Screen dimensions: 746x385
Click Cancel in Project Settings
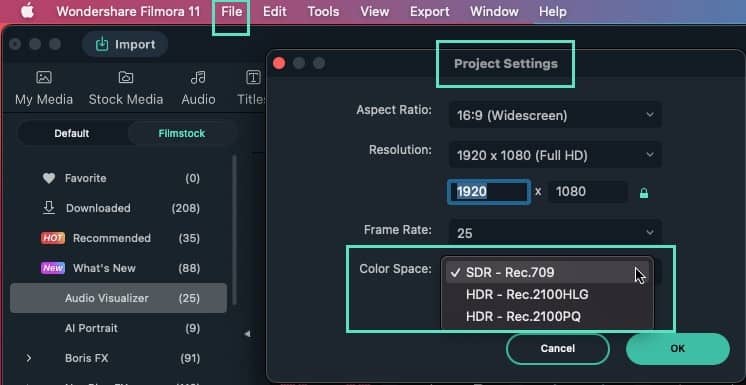tap(558, 348)
